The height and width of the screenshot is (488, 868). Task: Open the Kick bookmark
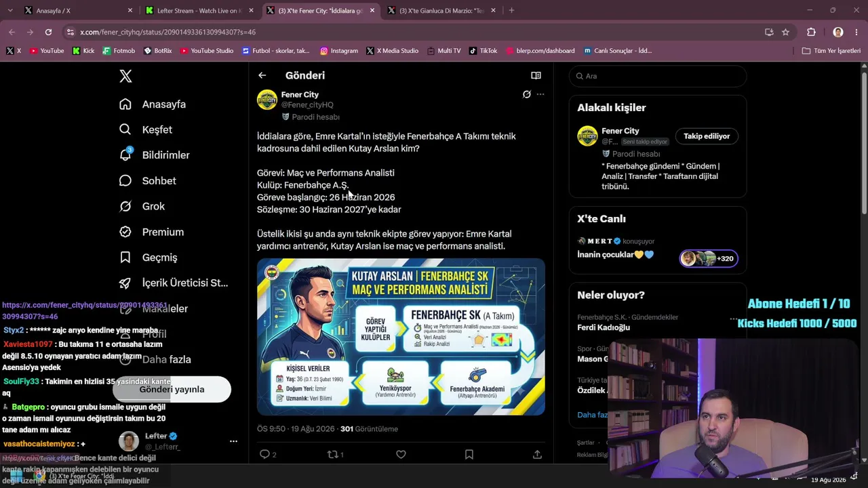pyautogui.click(x=83, y=51)
